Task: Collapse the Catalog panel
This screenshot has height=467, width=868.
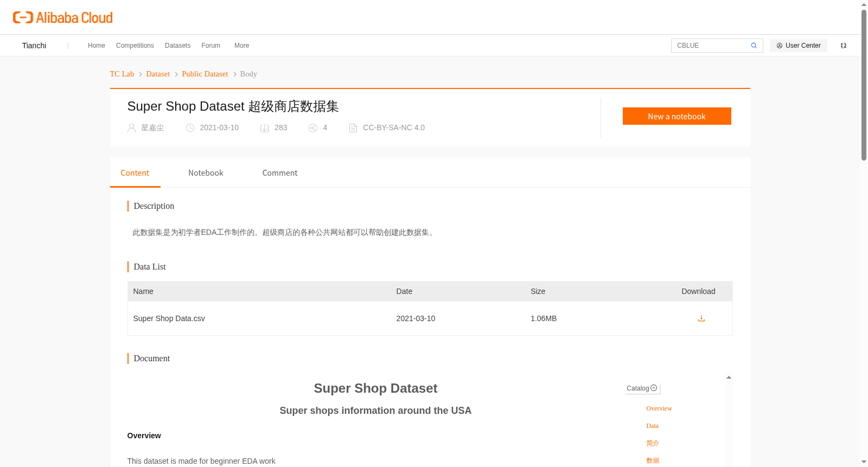Action: tap(642, 388)
